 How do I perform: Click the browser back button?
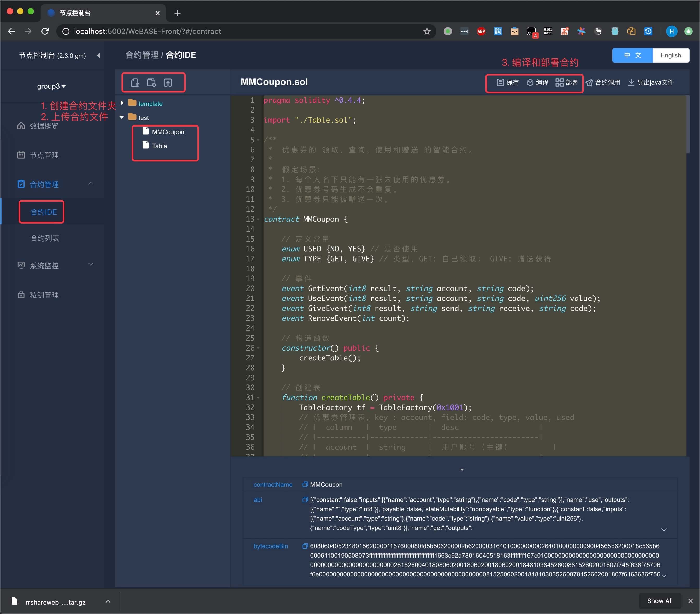coord(12,32)
